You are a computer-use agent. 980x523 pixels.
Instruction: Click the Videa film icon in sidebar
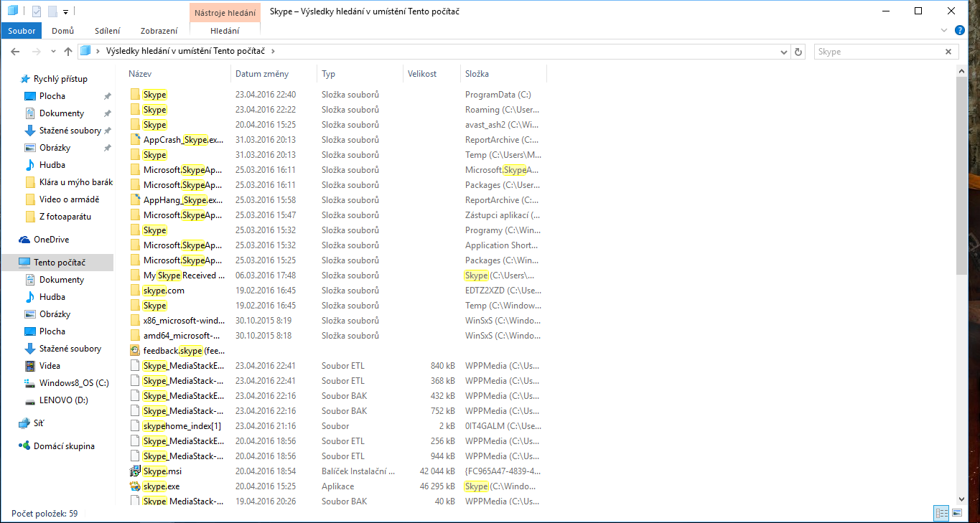coord(30,366)
